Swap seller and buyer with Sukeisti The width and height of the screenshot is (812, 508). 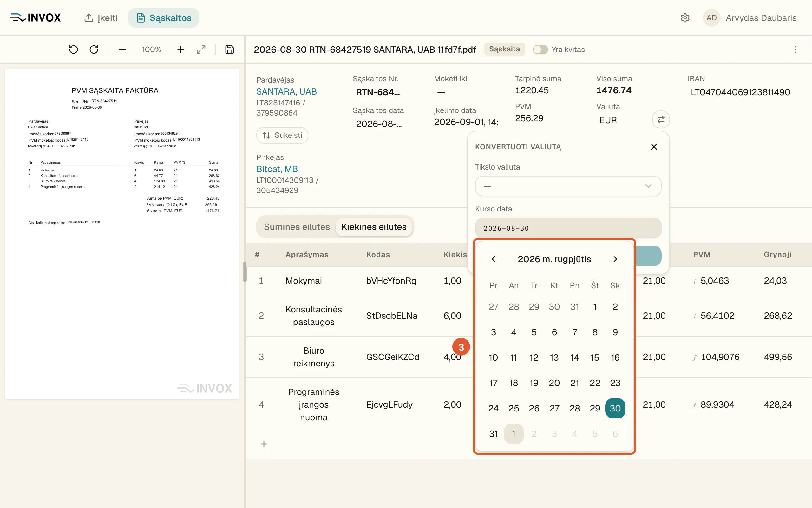point(282,135)
